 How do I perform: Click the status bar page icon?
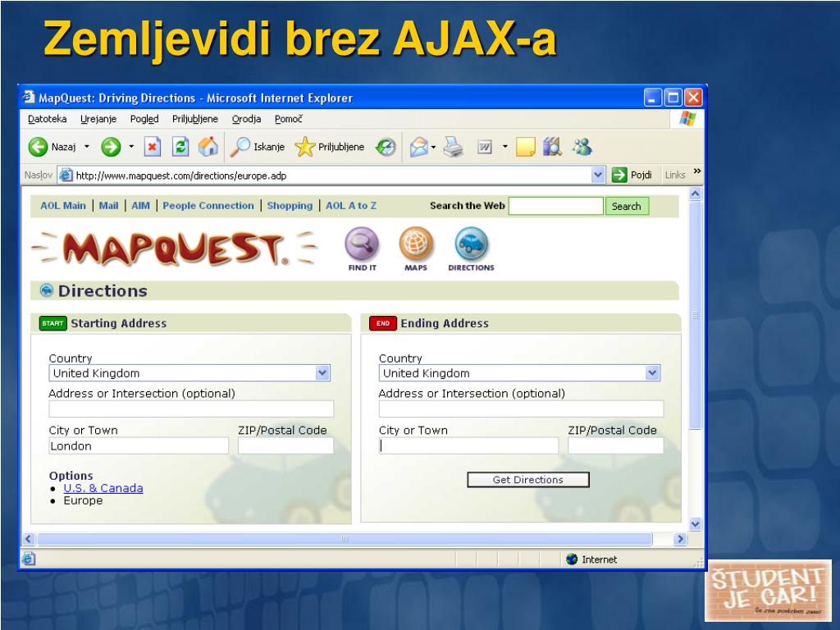tap(29, 559)
